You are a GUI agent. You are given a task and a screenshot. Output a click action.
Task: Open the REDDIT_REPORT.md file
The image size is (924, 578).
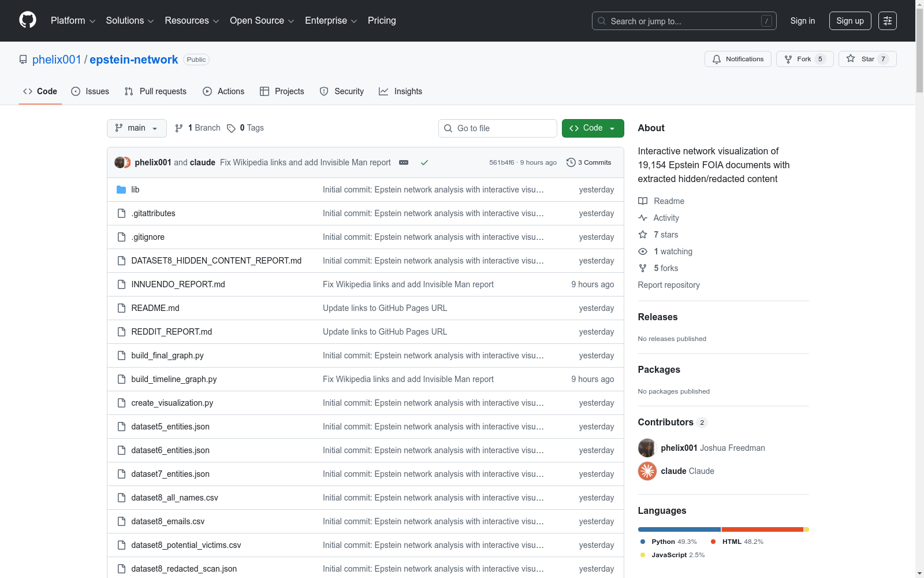pyautogui.click(x=172, y=332)
